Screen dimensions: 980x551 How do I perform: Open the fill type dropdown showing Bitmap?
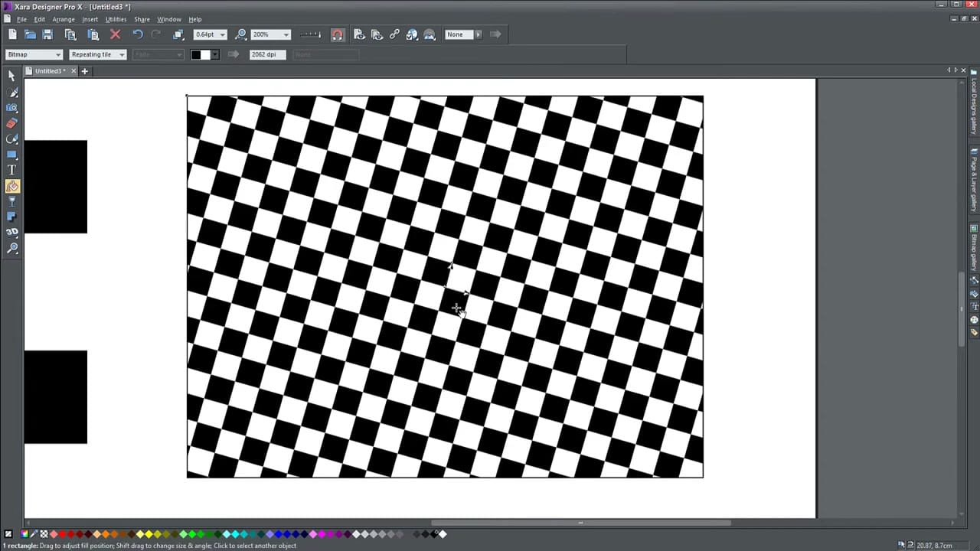point(57,54)
